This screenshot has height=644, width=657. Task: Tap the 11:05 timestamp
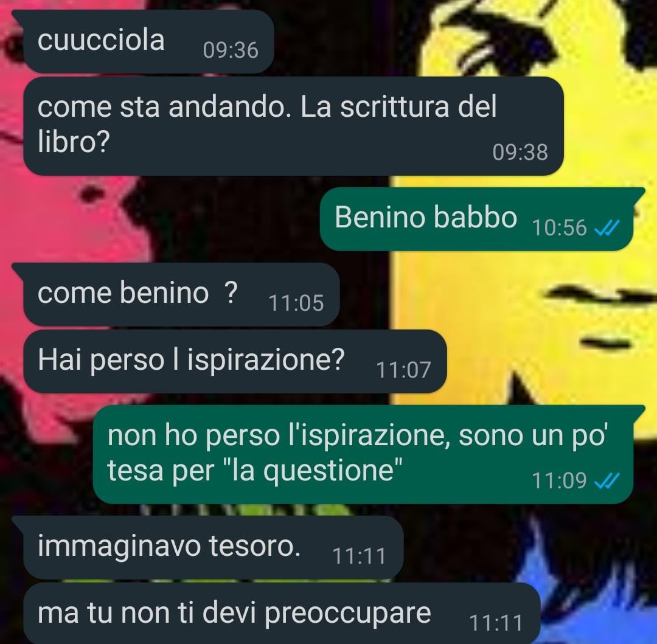(x=296, y=303)
